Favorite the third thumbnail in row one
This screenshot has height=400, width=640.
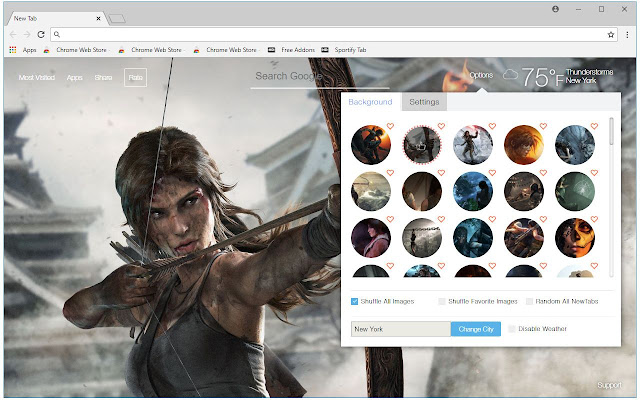tap(492, 126)
